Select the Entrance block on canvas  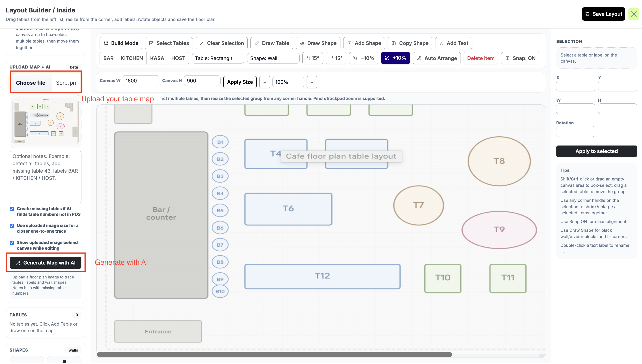coord(158,331)
